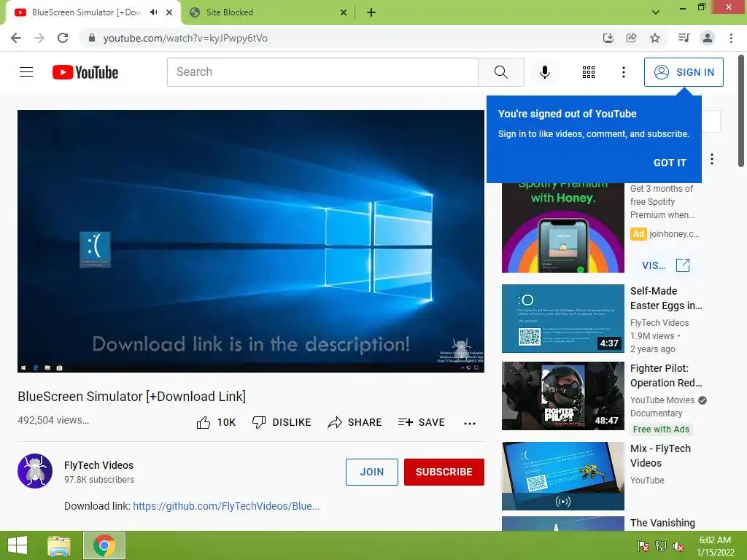Open File Explorer from the taskbar

tap(59, 545)
